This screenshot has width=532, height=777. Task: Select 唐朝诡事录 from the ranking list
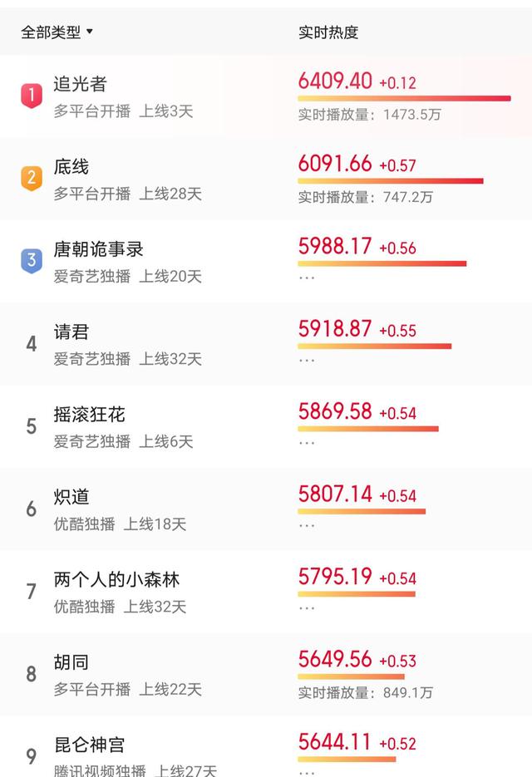[x=99, y=249]
